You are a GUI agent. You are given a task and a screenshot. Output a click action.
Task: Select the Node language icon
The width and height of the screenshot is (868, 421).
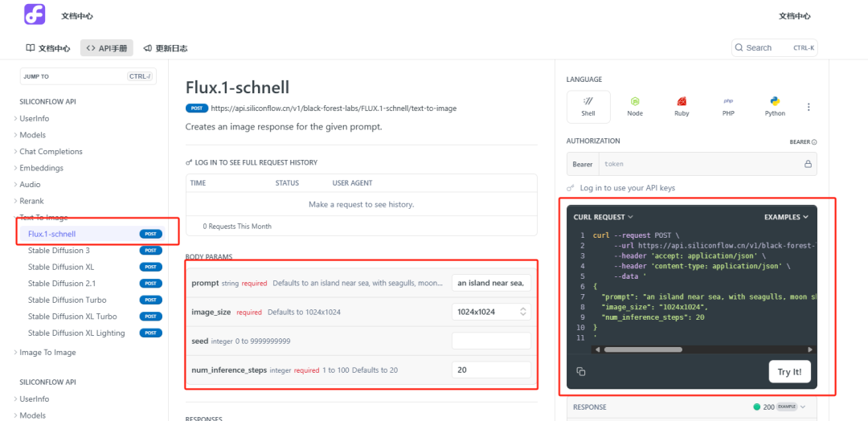(635, 106)
